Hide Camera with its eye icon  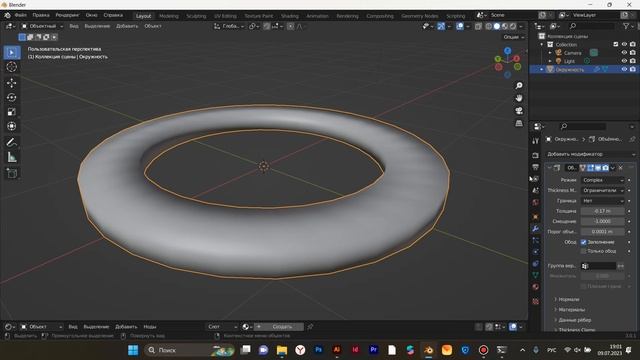(x=624, y=53)
